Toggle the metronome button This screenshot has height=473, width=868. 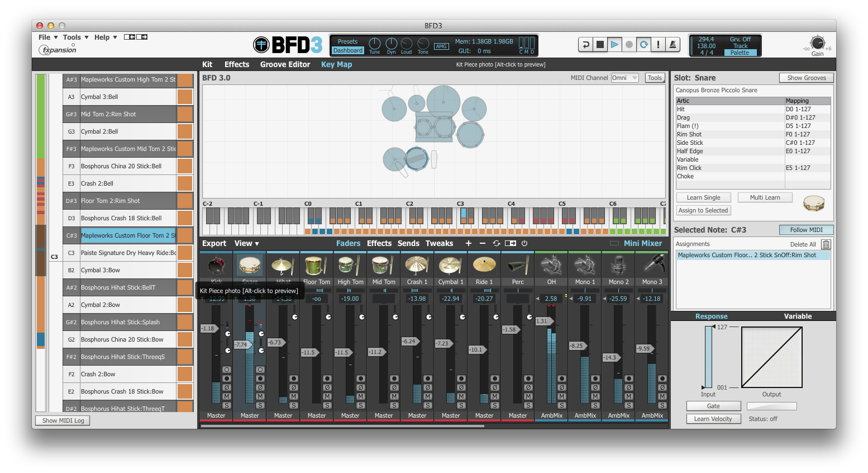(x=673, y=45)
